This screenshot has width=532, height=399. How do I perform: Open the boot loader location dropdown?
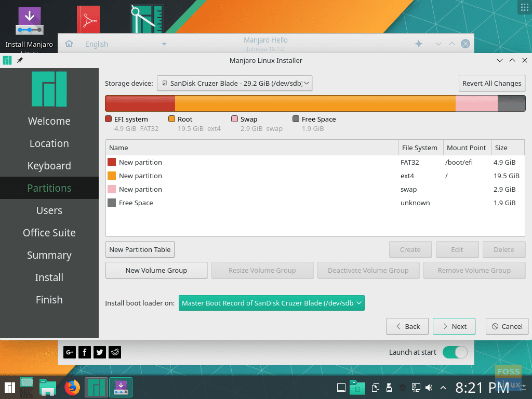coord(271,303)
